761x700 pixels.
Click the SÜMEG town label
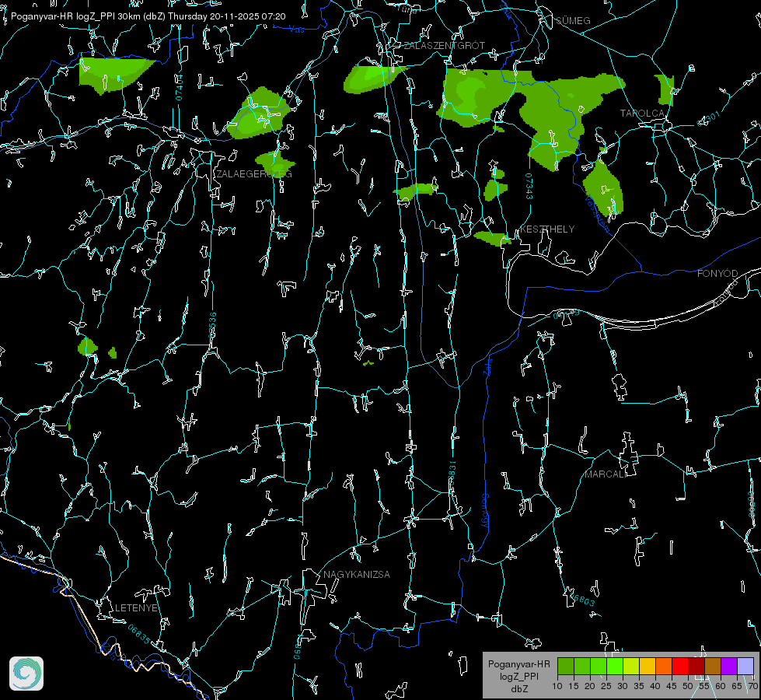tap(573, 21)
